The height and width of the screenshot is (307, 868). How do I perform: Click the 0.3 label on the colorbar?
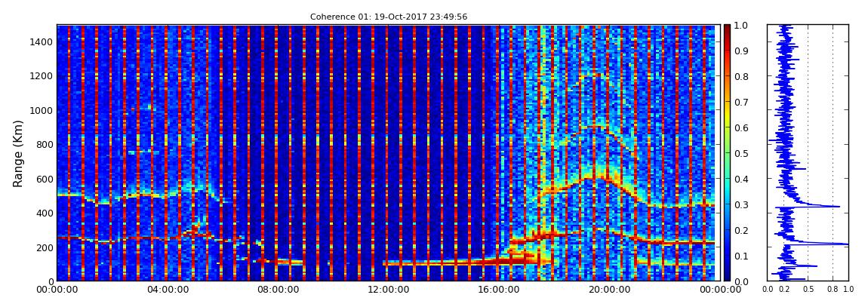point(740,204)
